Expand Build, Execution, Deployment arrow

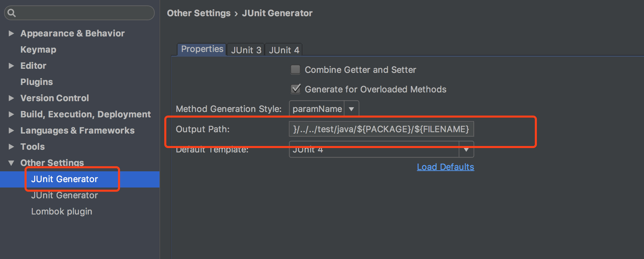(11, 114)
